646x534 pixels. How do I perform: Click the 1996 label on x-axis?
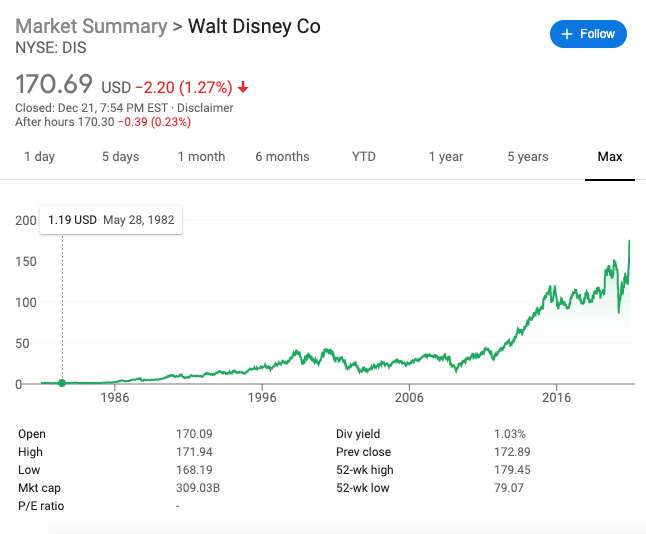[262, 398]
